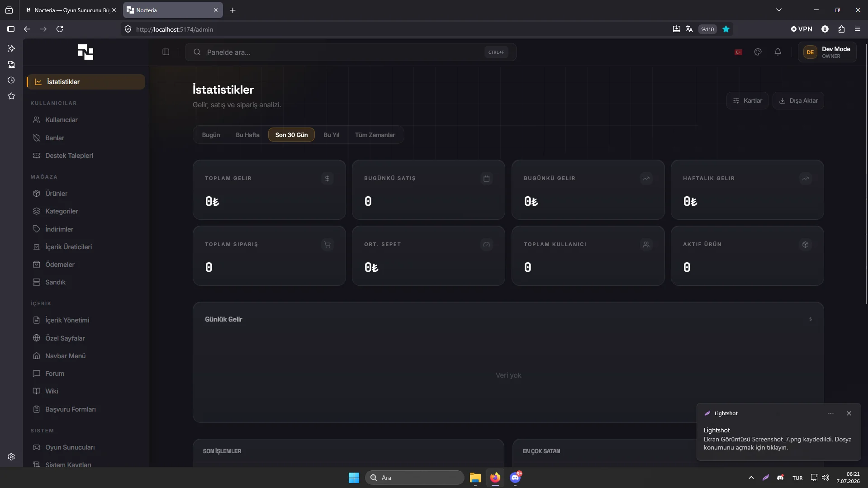868x488 pixels.
Task: Toggle the admin sidebar collapse icon
Action: tap(166, 52)
